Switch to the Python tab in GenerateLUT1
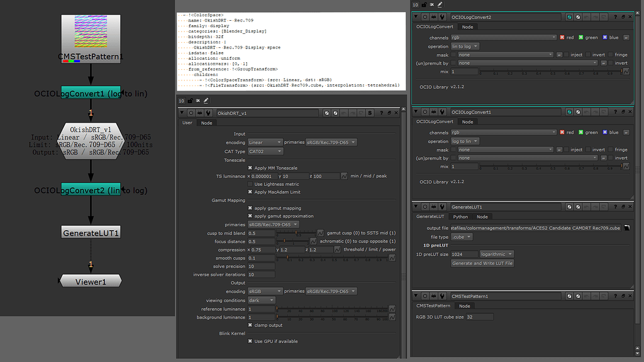Image resolution: width=644 pixels, height=362 pixels. click(460, 217)
